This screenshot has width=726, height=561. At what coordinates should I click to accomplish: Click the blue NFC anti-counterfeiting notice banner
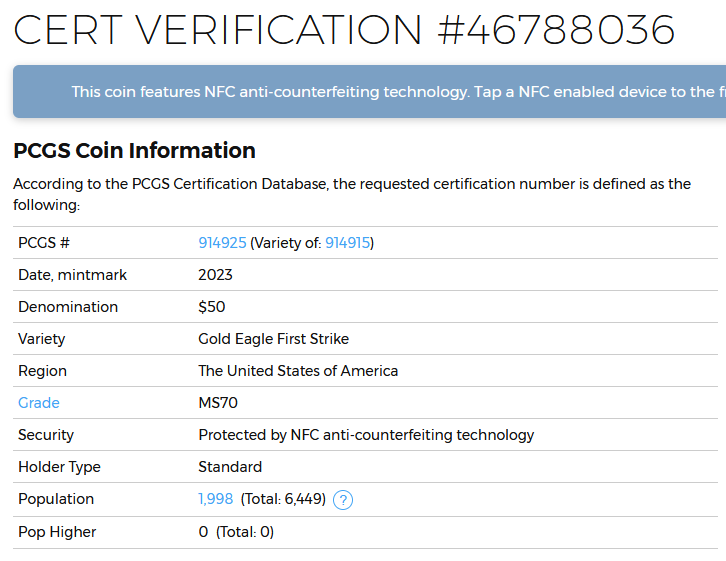click(x=369, y=92)
